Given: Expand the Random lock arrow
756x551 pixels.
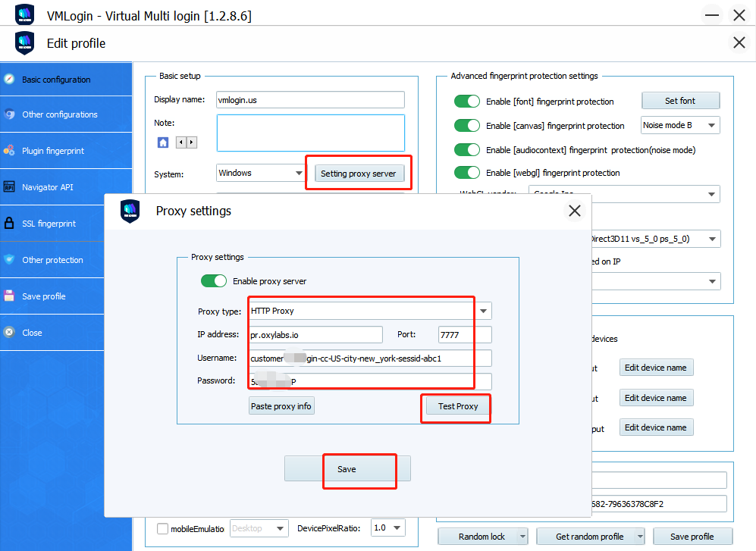Looking at the screenshot, I should pyautogui.click(x=522, y=537).
